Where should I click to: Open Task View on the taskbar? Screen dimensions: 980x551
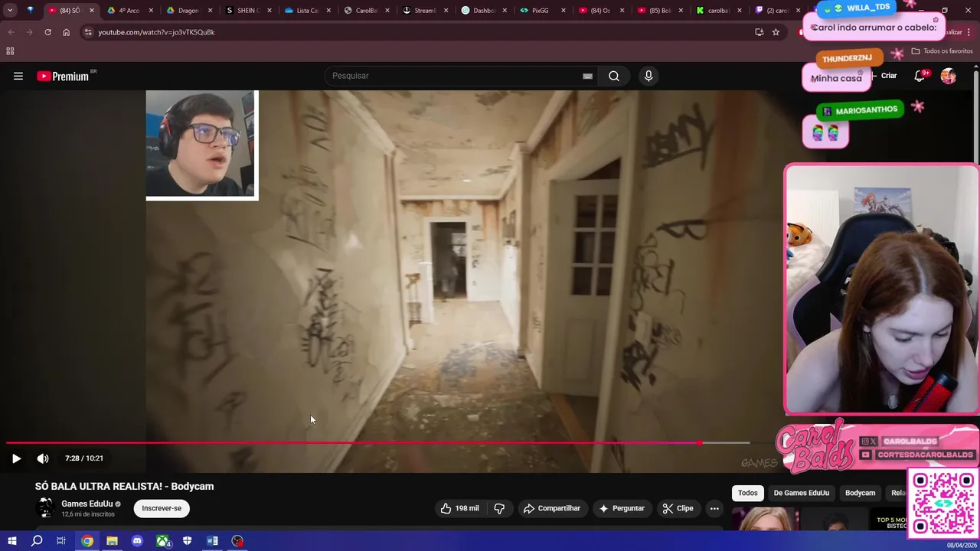61,541
